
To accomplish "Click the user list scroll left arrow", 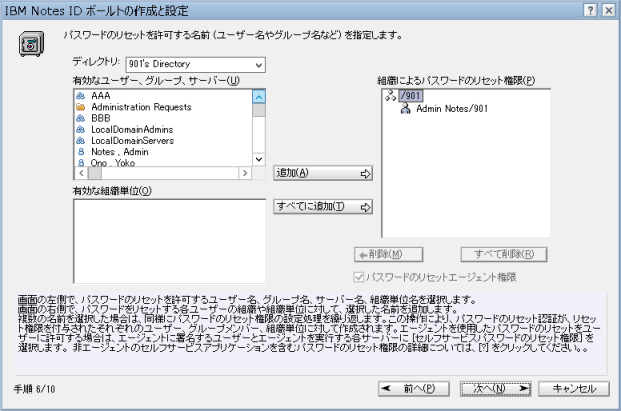I will [81, 173].
